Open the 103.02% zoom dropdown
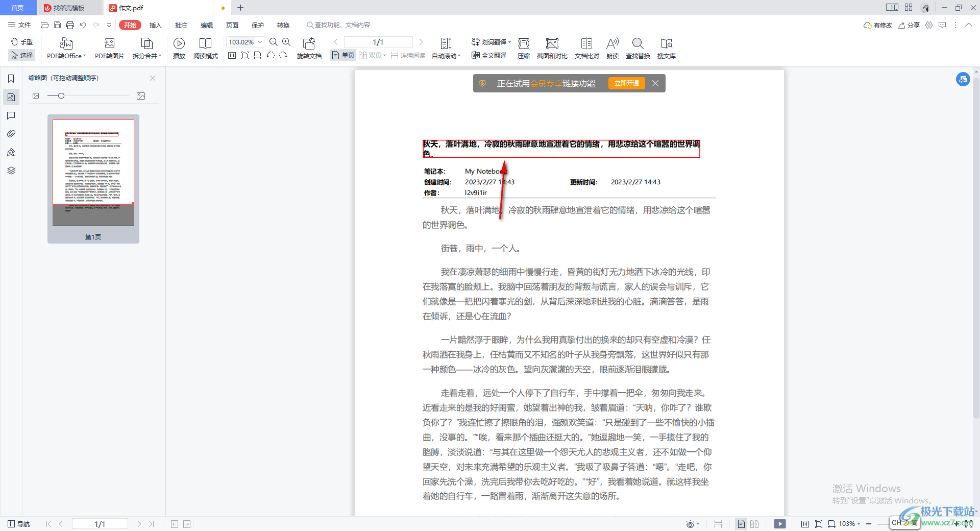The width and height of the screenshot is (980, 531). coord(260,42)
